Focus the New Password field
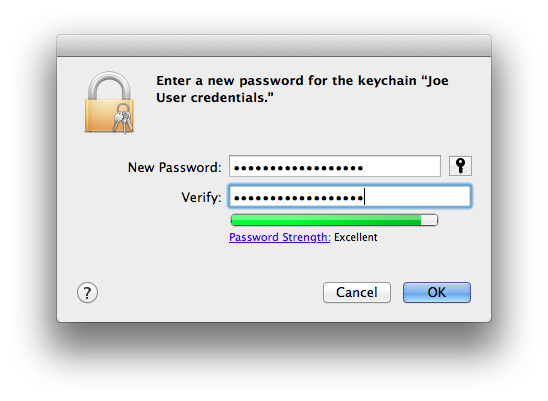 (335, 166)
